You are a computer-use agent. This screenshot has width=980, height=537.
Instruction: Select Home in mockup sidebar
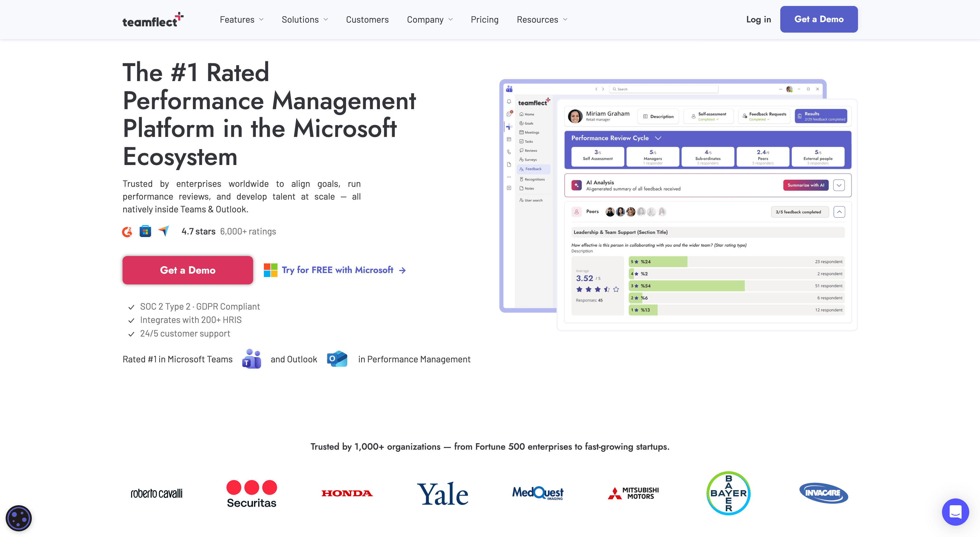coord(527,114)
